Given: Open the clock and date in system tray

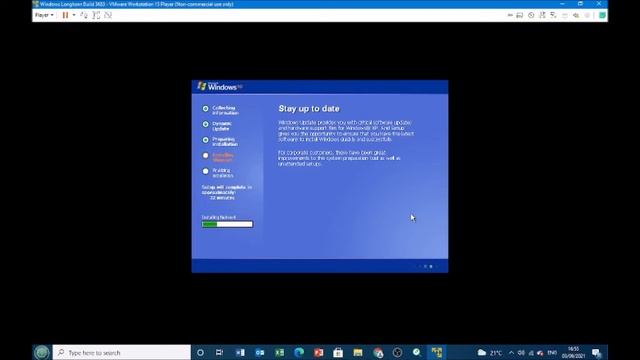Looking at the screenshot, I should [x=573, y=352].
